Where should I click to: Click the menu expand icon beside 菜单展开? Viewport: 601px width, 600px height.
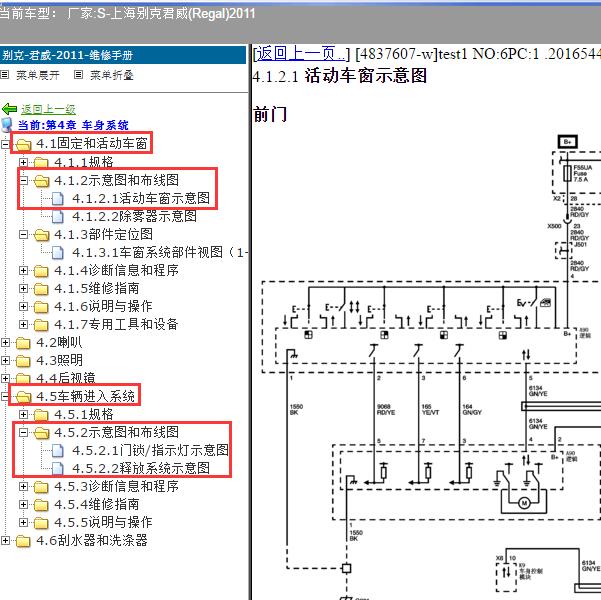(x=5, y=75)
